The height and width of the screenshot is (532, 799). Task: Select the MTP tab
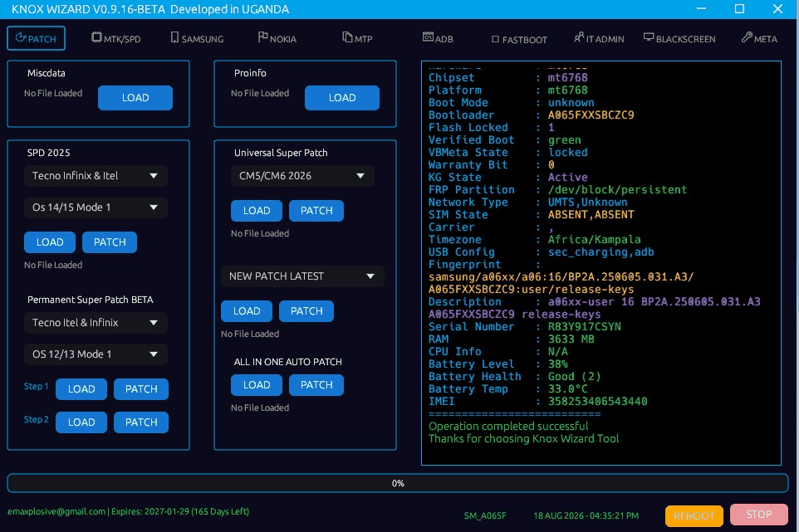click(357, 39)
